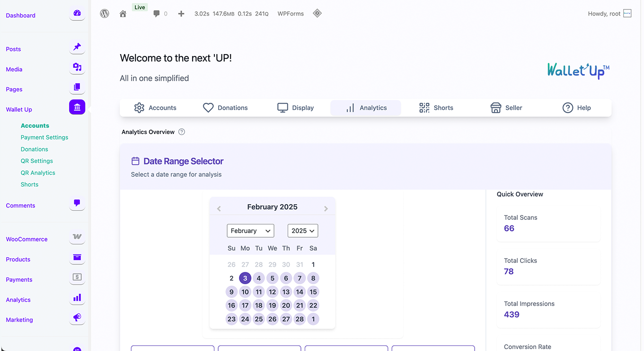Click the home site icon
This screenshot has height=351, width=644.
[123, 14]
